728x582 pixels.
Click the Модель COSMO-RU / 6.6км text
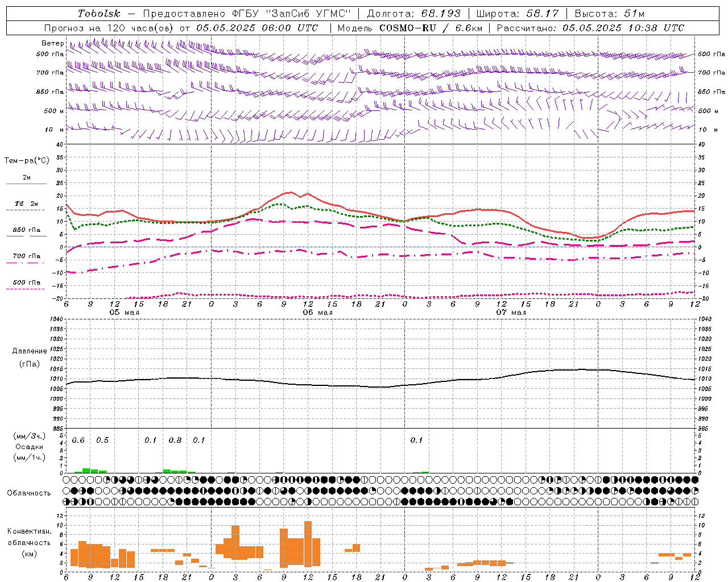(x=410, y=28)
